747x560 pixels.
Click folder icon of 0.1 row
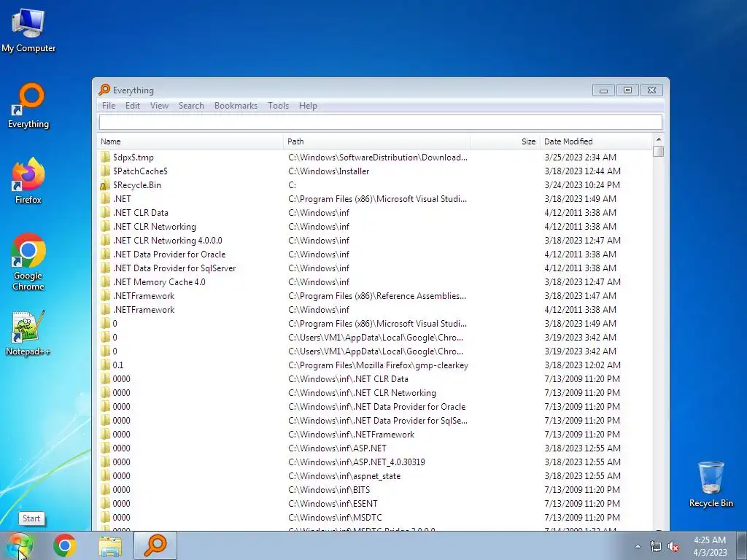[x=105, y=365]
